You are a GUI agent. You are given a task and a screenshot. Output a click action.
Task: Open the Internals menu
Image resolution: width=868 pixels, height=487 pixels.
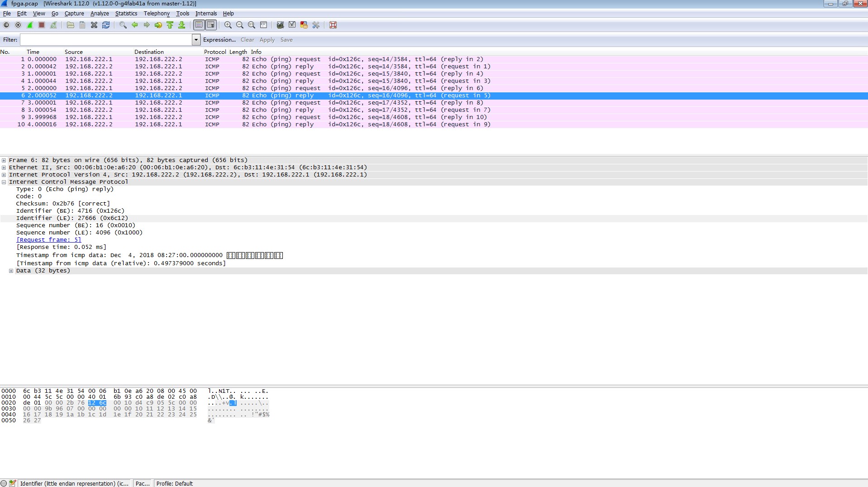coord(206,14)
